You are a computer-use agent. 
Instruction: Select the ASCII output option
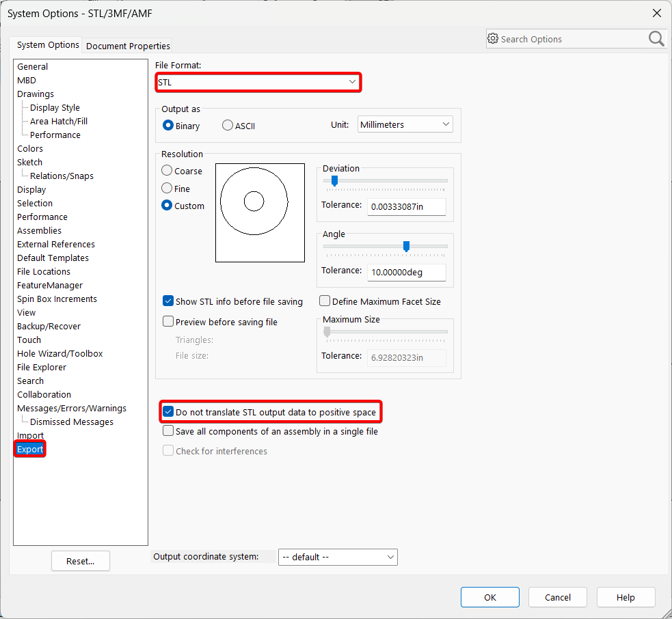(228, 126)
